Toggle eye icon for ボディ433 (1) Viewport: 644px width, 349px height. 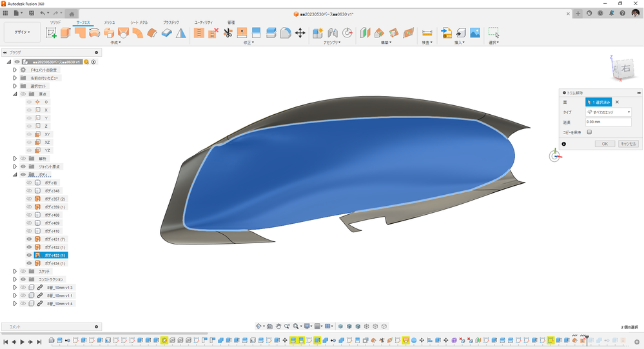[29, 255]
